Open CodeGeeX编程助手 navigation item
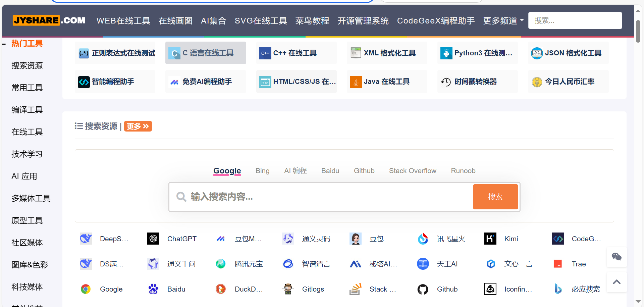The height and width of the screenshot is (307, 644). 436,21
